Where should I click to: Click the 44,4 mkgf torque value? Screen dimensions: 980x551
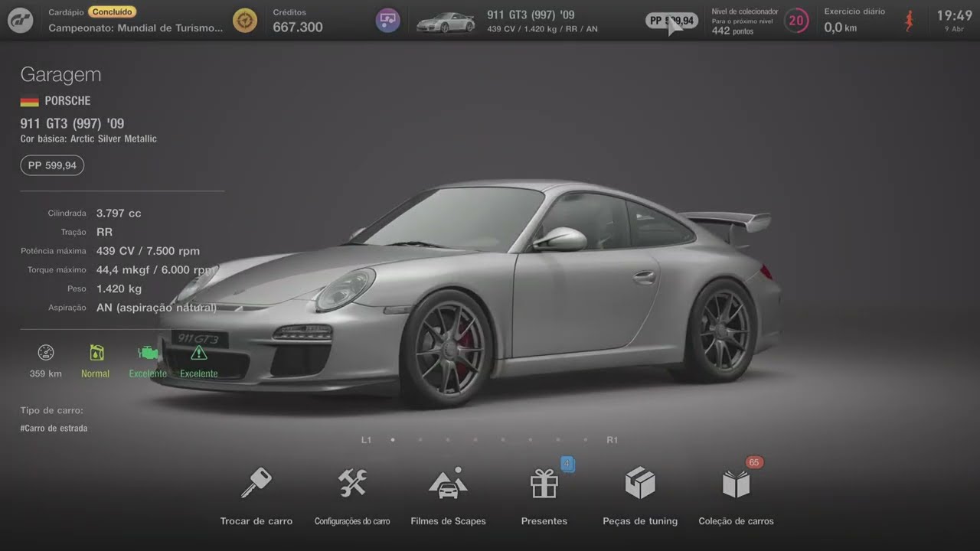click(155, 269)
